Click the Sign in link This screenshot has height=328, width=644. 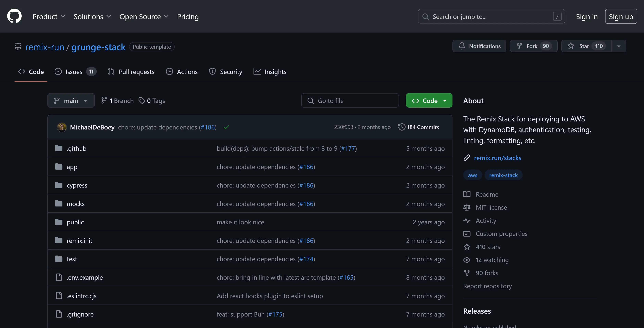[587, 16]
